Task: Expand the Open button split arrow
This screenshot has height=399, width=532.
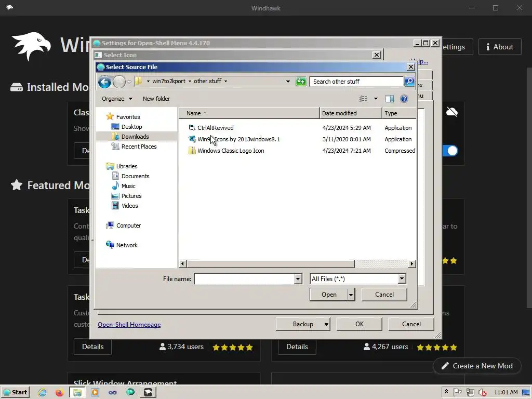Action: pos(351,295)
